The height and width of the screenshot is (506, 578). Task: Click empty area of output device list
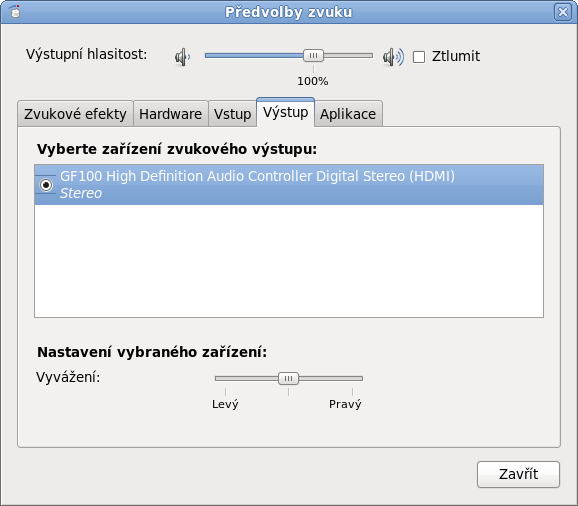click(x=289, y=261)
